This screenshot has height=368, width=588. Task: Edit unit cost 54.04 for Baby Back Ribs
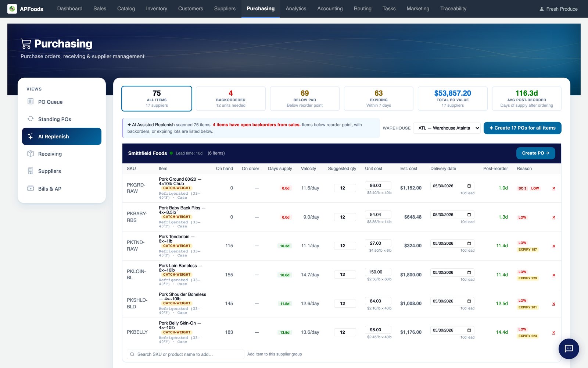[378, 215]
